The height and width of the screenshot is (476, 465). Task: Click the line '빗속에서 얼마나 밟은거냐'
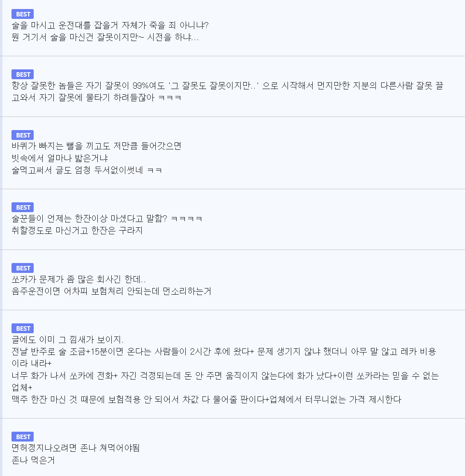pyautogui.click(x=60, y=158)
